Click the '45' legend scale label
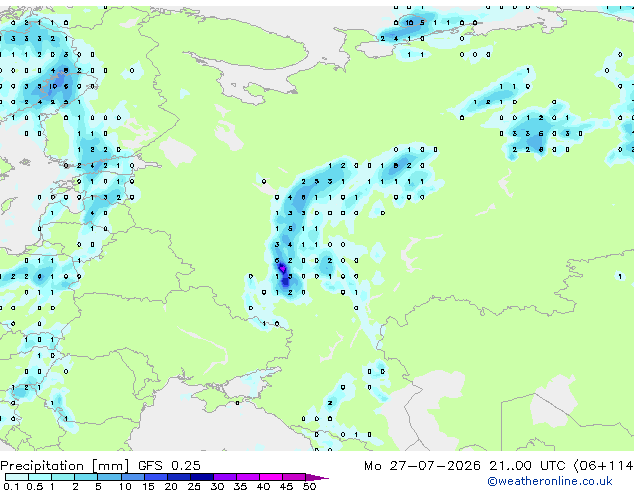 tap(286, 486)
